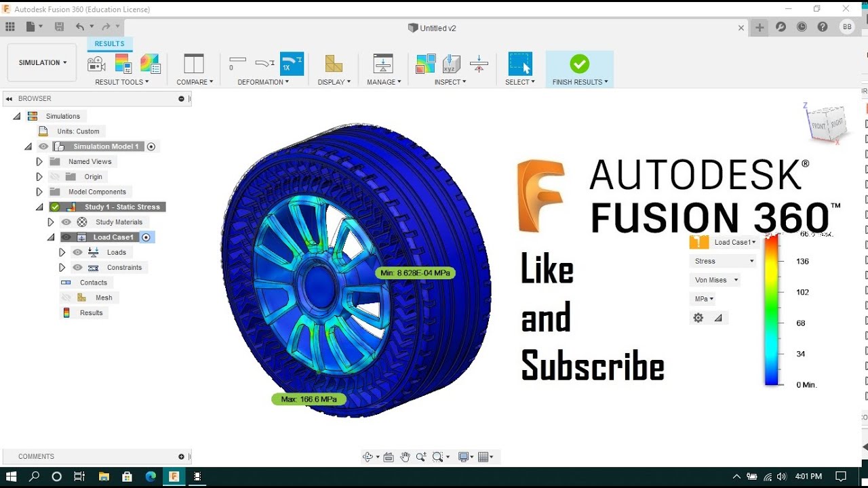Select the undeformed deformation scale icon
The height and width of the screenshot is (488, 868).
click(237, 64)
